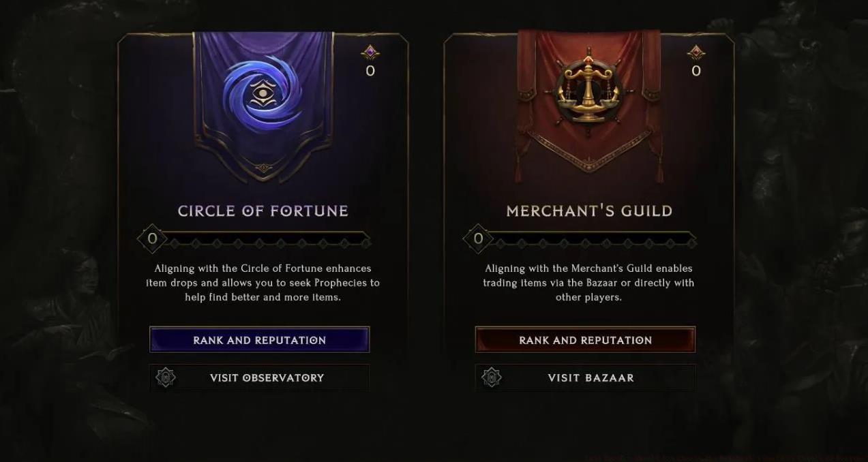
Task: Select the Merchant's Guild title
Action: click(x=589, y=211)
